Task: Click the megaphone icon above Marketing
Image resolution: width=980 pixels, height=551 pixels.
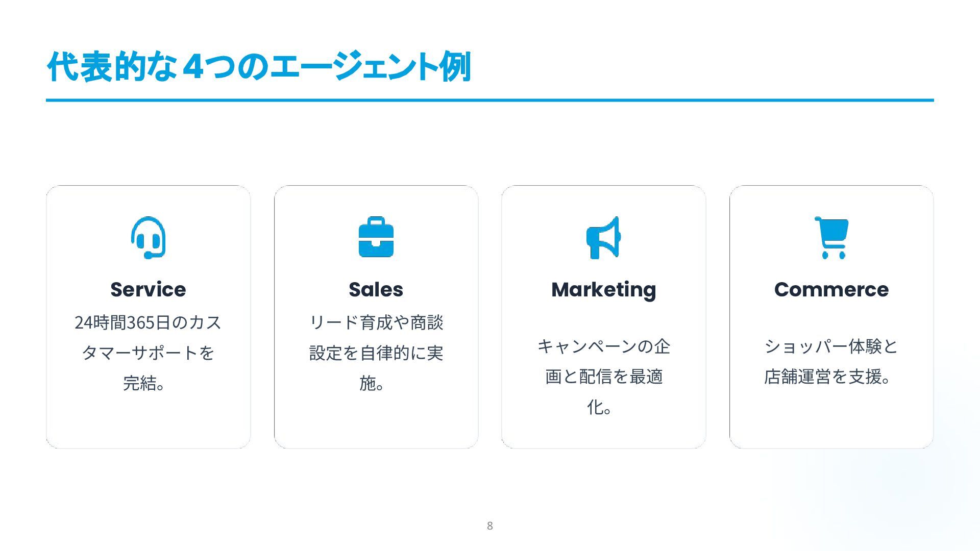Action: 603,238
